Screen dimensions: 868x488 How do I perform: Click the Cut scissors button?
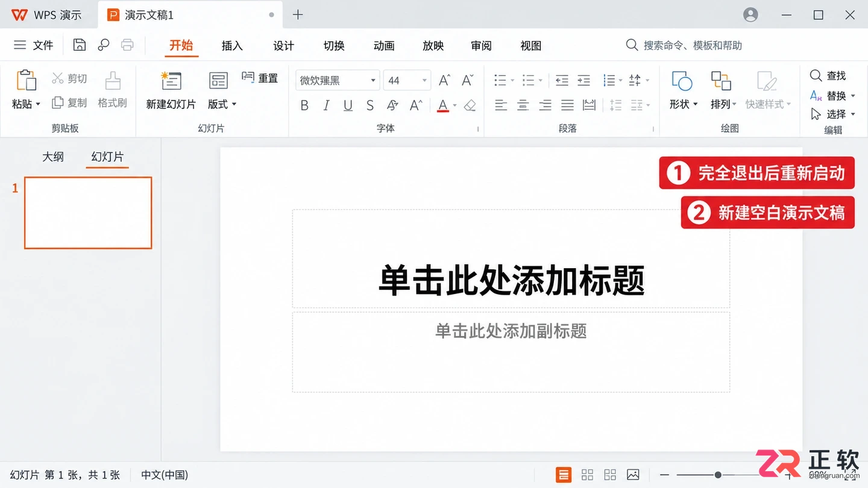point(69,78)
